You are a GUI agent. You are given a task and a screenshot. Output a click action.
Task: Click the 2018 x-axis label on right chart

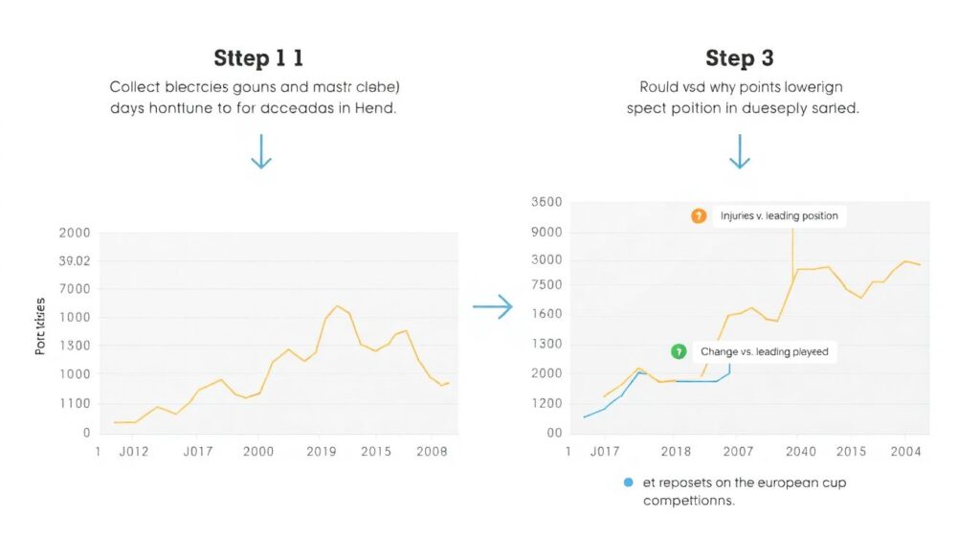[676, 452]
